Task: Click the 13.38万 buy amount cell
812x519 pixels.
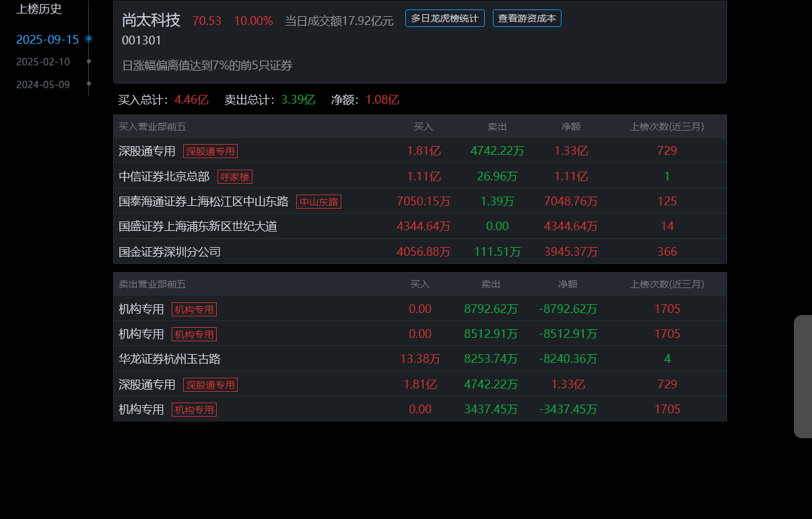Action: click(x=420, y=359)
